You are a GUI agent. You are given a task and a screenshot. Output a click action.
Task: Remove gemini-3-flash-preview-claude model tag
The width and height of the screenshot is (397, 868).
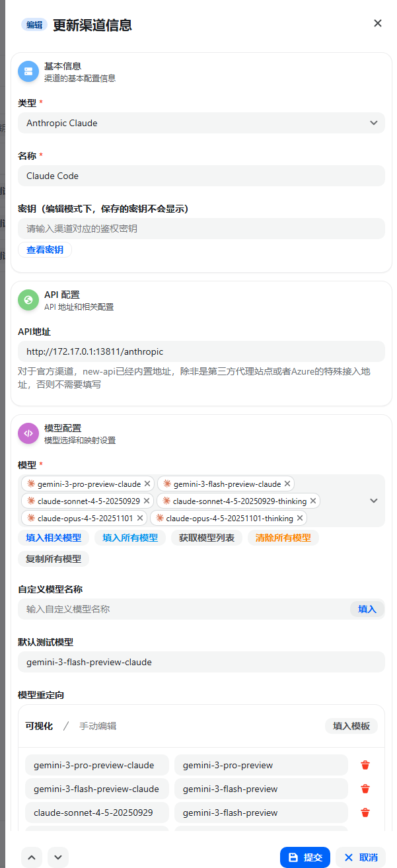click(x=287, y=484)
